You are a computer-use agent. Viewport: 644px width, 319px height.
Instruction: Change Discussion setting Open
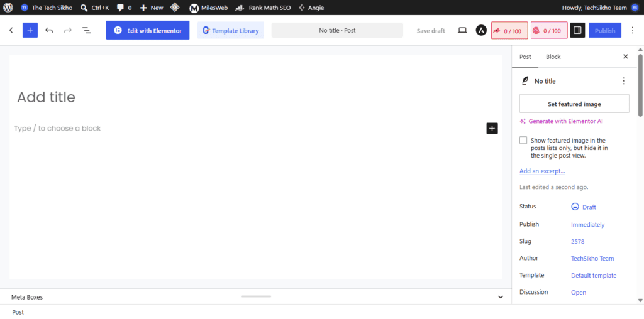[579, 293]
